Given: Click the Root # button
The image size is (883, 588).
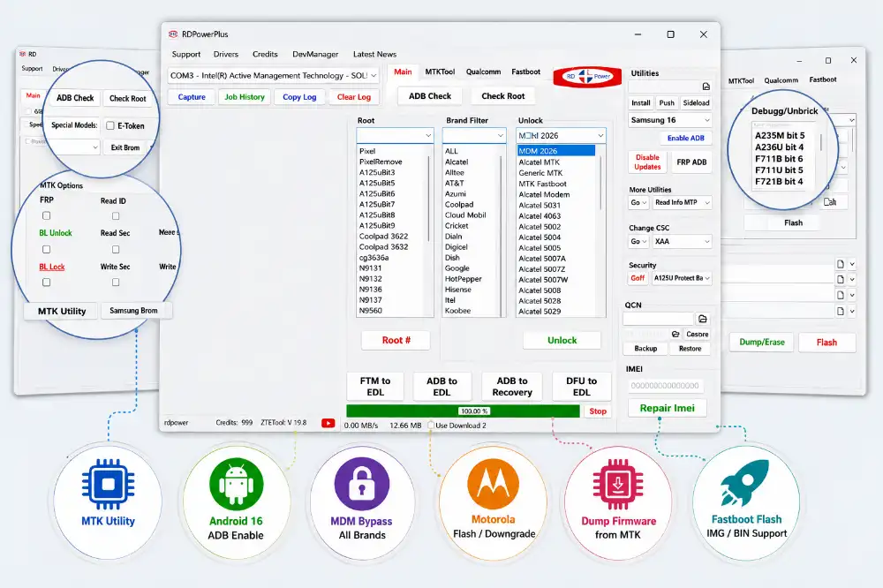Looking at the screenshot, I should point(396,340).
